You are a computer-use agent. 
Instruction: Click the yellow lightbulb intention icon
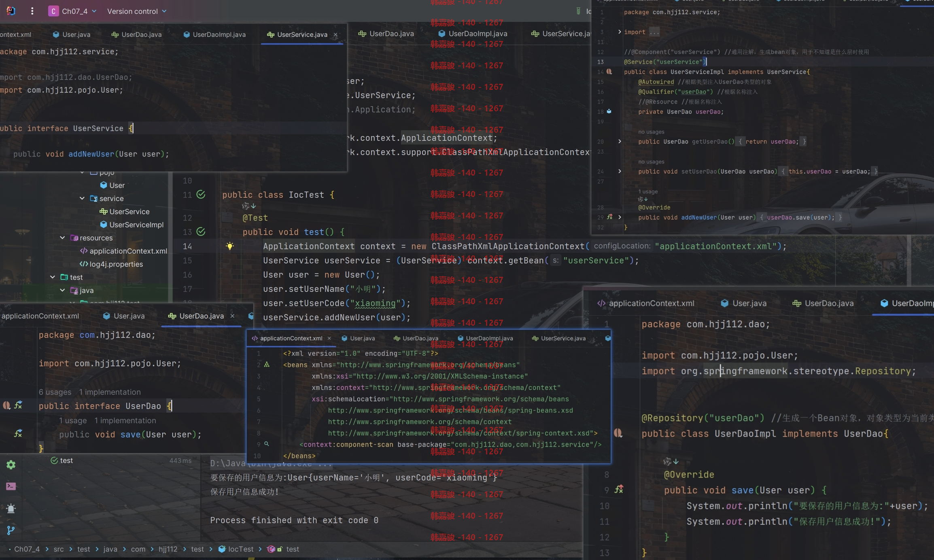click(x=229, y=246)
